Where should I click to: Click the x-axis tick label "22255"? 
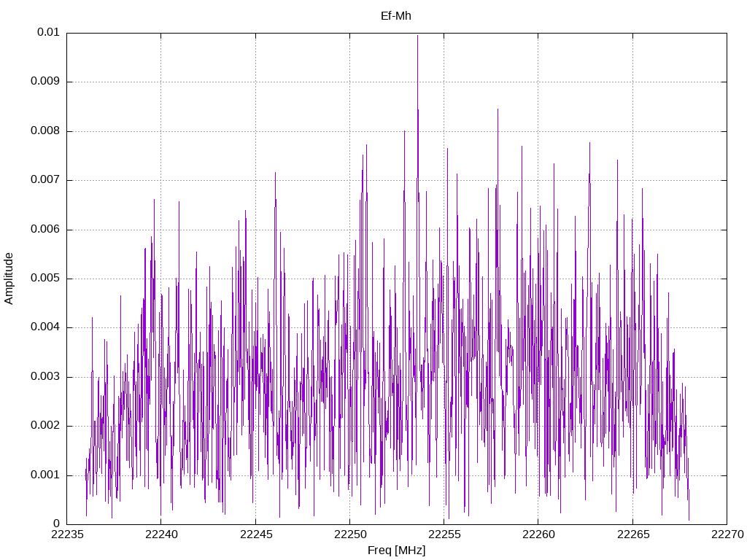(x=444, y=534)
